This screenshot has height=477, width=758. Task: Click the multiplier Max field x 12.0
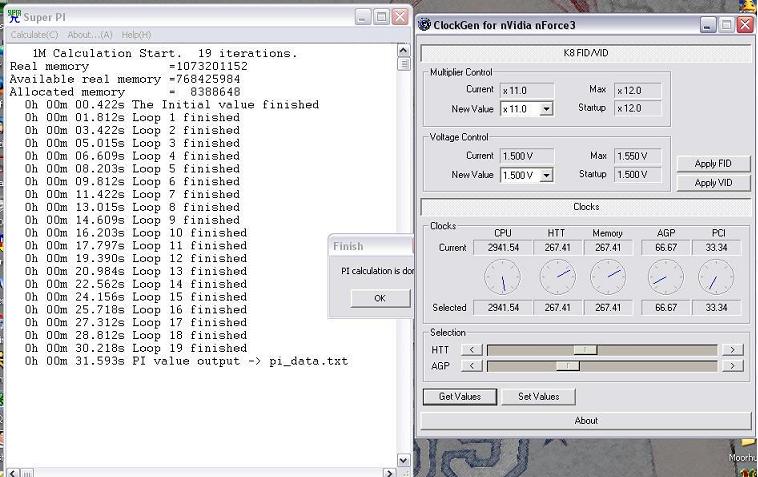(x=638, y=90)
